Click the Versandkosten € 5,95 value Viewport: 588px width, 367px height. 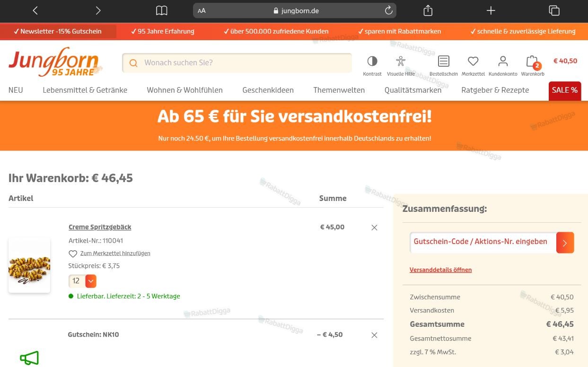pyautogui.click(x=564, y=310)
